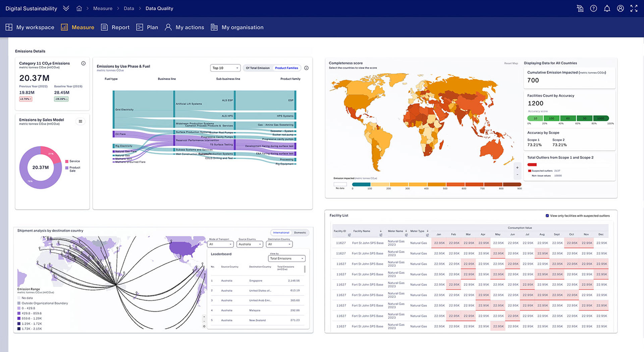Open the help question mark icon

(x=593, y=8)
